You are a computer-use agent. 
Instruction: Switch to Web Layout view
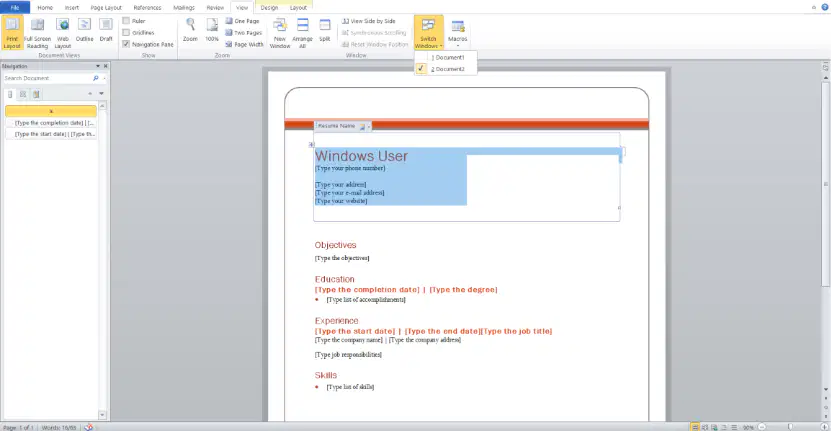(x=63, y=33)
